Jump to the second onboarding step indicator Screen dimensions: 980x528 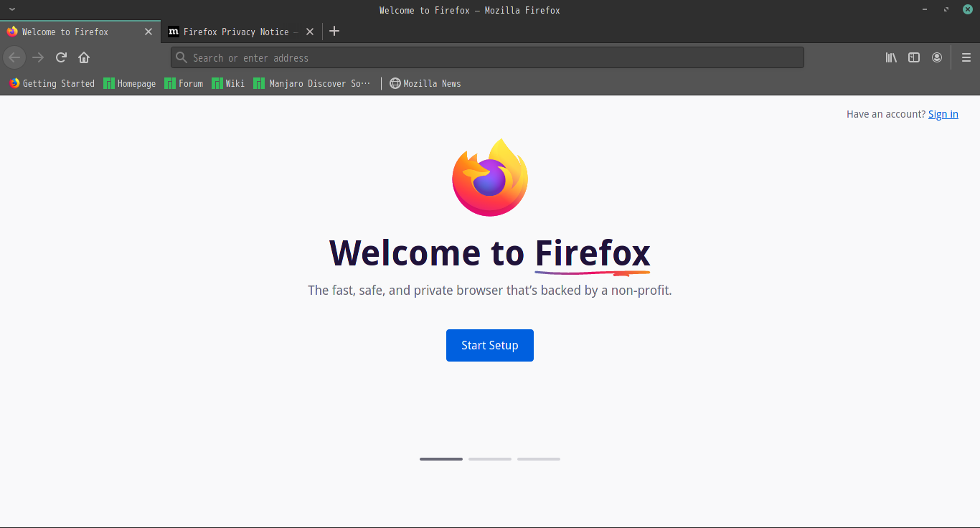(490, 458)
